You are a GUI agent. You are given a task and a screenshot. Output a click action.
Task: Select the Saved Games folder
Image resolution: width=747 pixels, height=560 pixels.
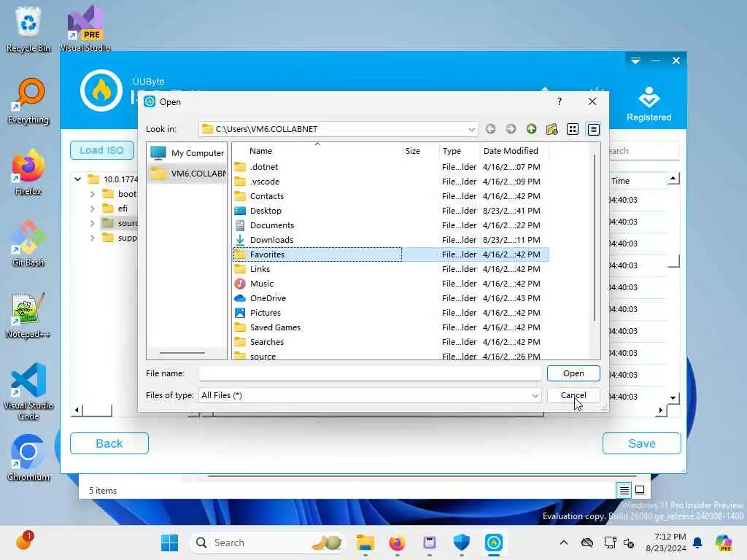pos(275,327)
